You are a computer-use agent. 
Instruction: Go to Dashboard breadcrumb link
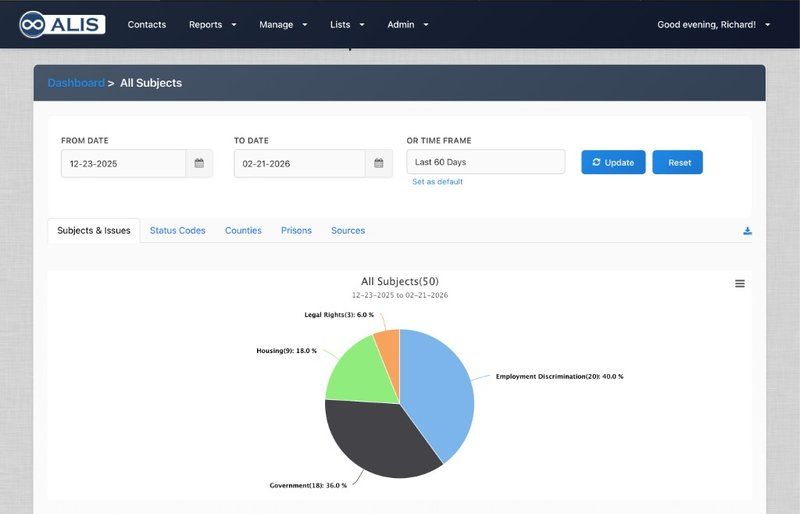tap(76, 83)
